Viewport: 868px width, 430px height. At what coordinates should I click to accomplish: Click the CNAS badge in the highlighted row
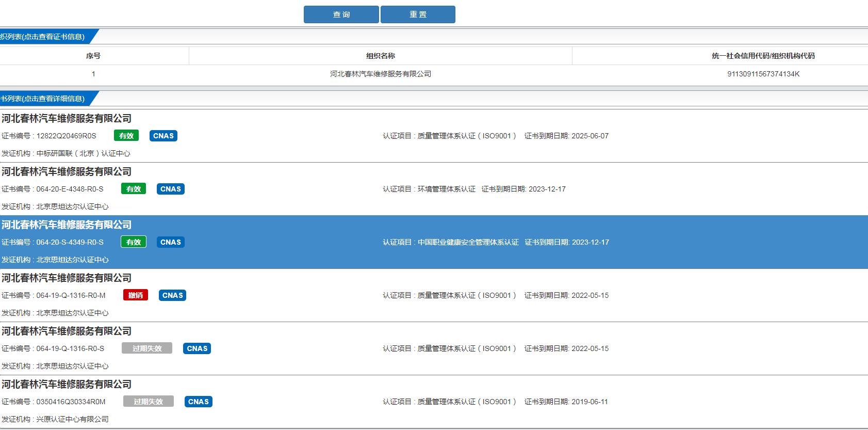171,242
